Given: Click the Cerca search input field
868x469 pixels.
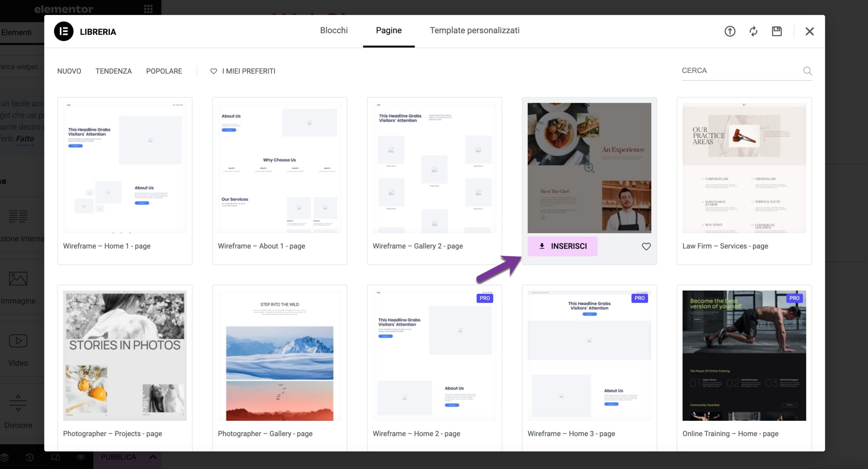Looking at the screenshot, I should 739,71.
